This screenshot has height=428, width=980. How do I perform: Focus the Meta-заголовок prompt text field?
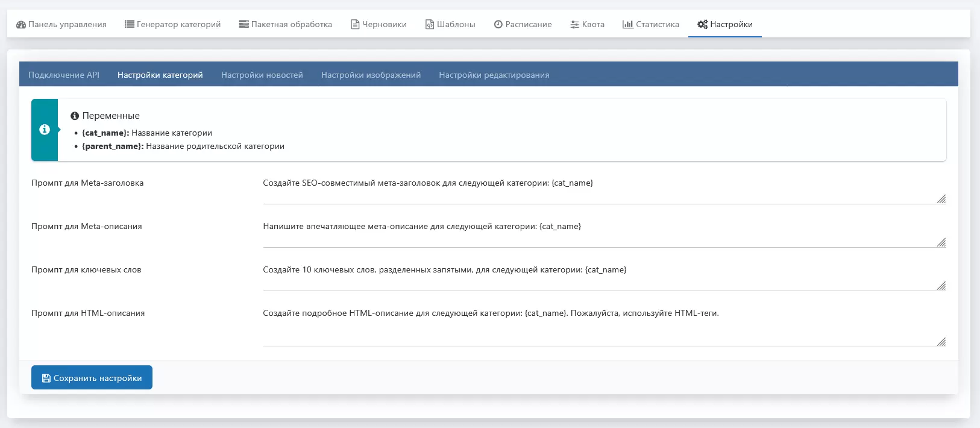603,190
